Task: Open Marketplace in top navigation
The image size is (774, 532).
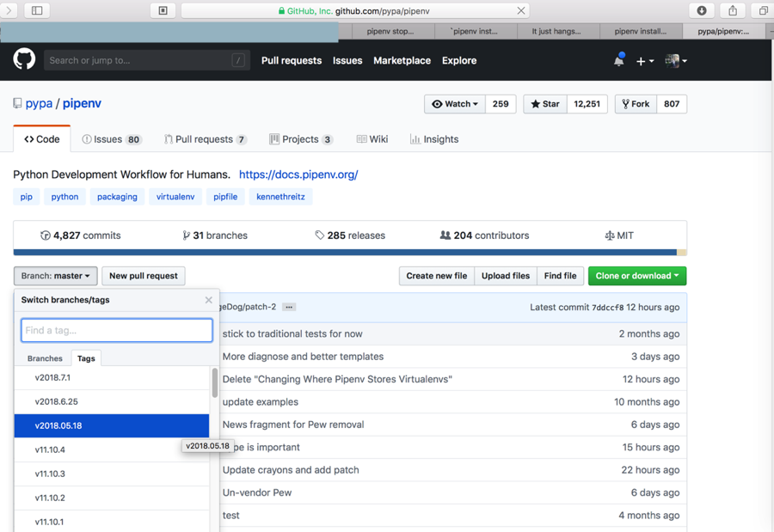Action: [x=402, y=60]
